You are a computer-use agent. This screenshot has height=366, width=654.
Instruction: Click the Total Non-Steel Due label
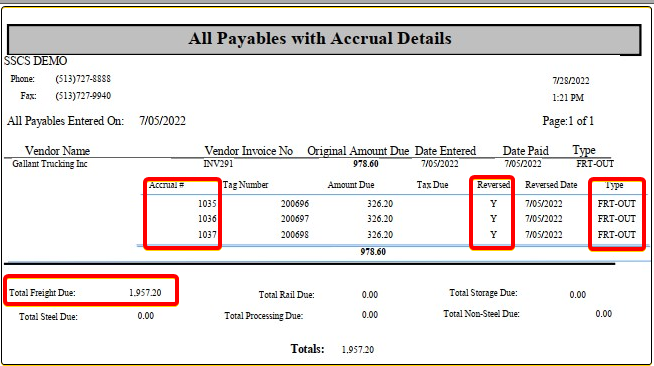(x=481, y=314)
